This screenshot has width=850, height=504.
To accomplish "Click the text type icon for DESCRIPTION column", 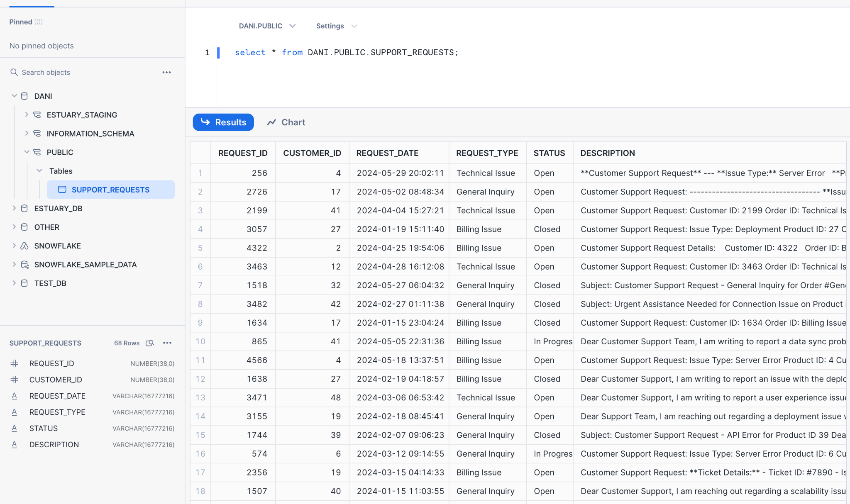I will 14,444.
